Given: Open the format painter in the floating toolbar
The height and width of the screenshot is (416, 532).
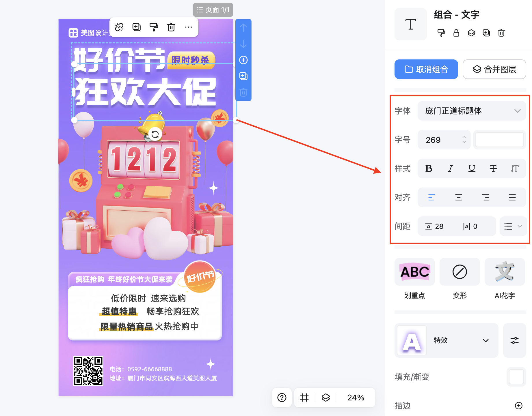Looking at the screenshot, I should (x=154, y=27).
